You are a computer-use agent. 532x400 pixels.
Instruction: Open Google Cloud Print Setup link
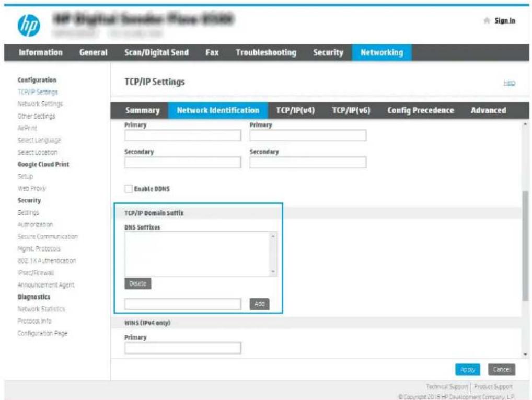tap(25, 176)
